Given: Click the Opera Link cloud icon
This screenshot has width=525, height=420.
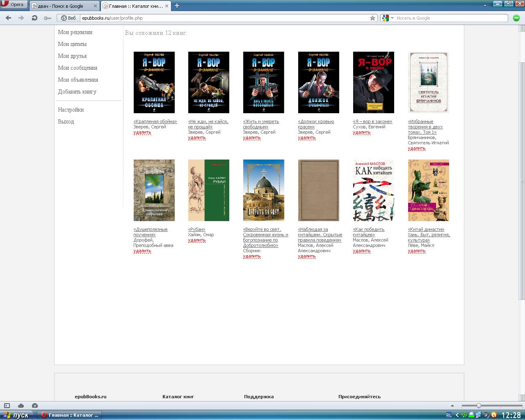Looking at the screenshot, I should (21, 406).
